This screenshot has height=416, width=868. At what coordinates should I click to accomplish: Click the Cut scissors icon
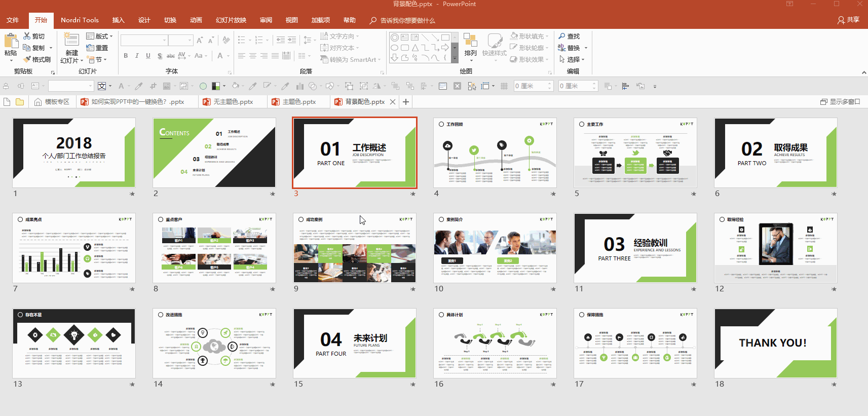[27, 36]
